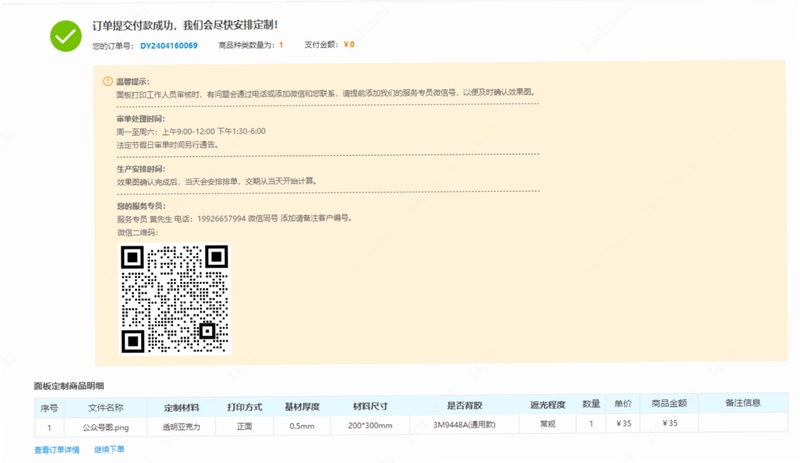Select the 公众号图.png file name cell
Screen dimensions: 800x463
click(x=106, y=427)
